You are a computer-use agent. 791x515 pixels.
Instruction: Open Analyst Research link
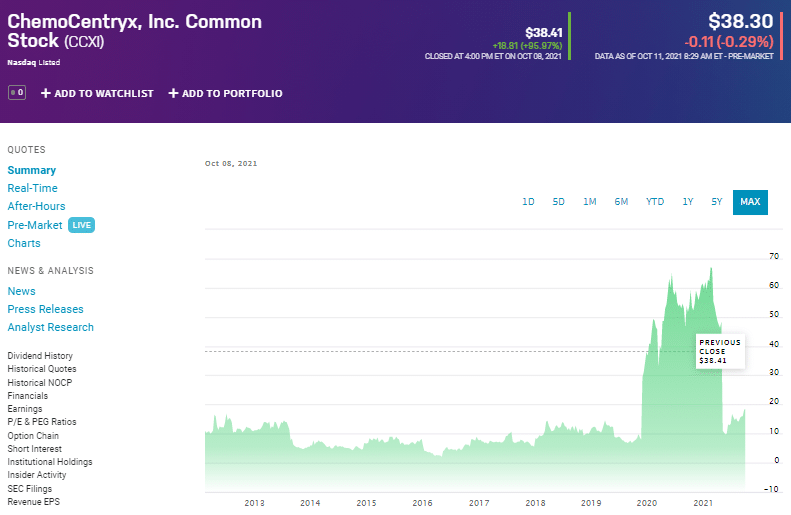tap(50, 327)
